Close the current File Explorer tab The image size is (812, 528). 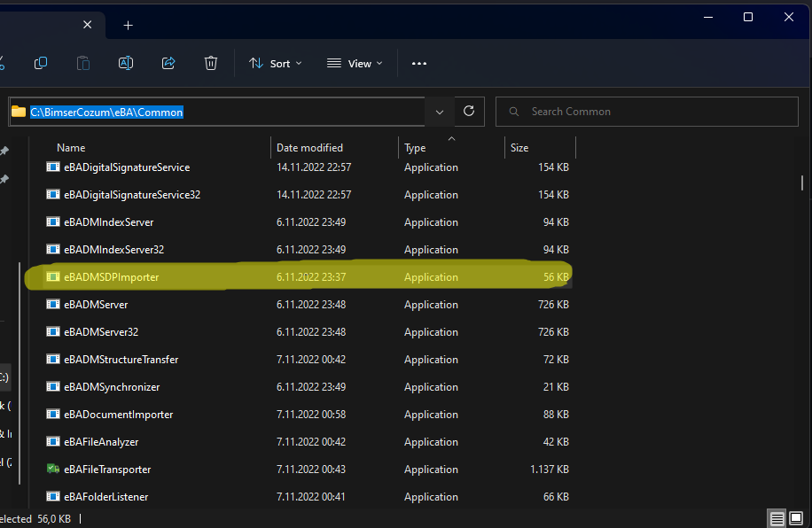point(87,25)
